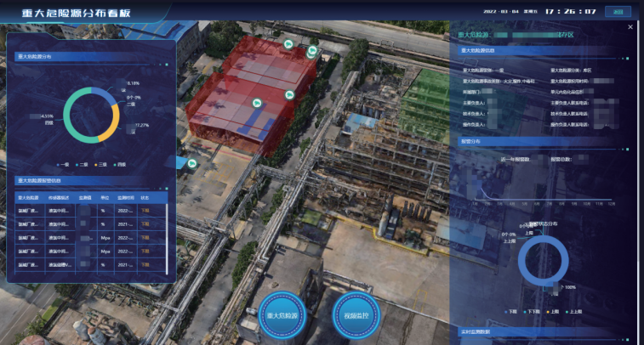Click 监测时间 column header in alarm table
Image resolution: width=644 pixels, height=345 pixels.
tap(126, 196)
